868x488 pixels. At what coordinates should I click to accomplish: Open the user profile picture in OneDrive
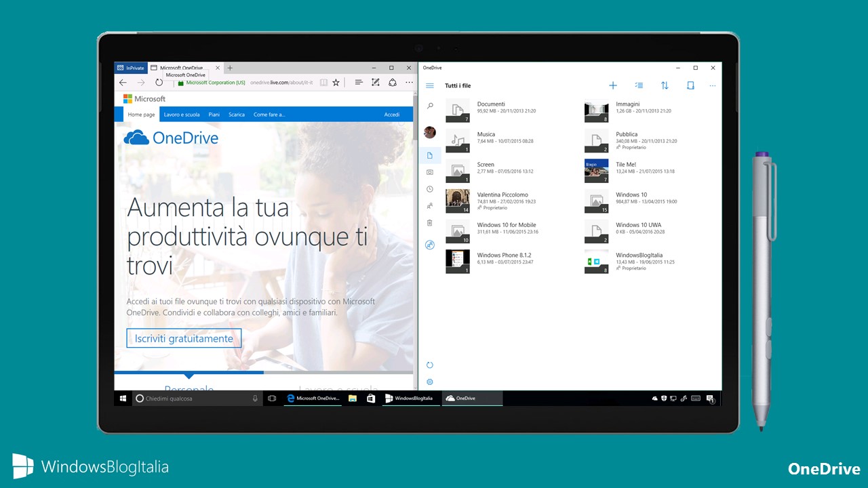click(x=429, y=132)
